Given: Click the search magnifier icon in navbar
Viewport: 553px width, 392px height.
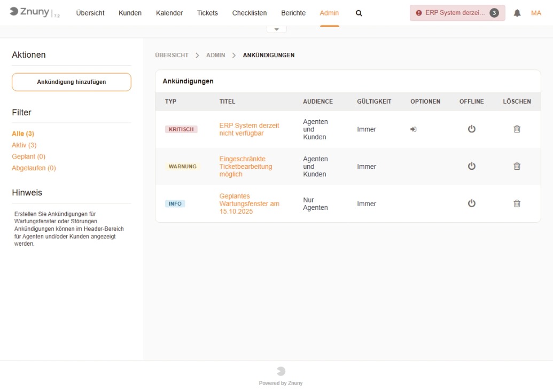Looking at the screenshot, I should 359,13.
